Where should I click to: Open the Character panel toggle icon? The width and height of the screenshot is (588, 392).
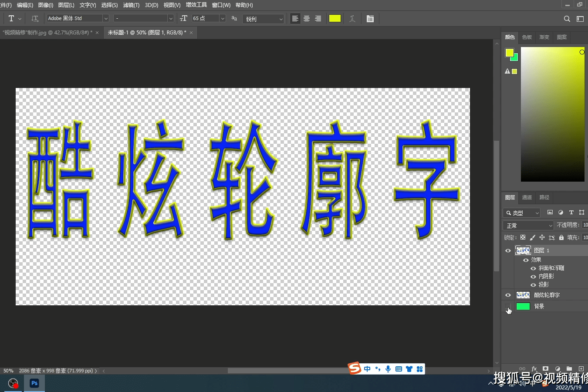click(x=371, y=18)
